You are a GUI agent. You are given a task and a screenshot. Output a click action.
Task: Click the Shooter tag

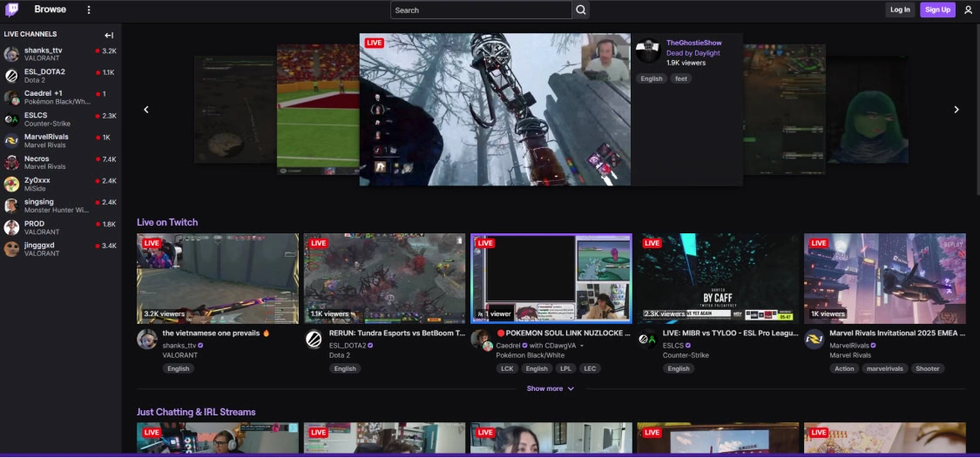[928, 368]
